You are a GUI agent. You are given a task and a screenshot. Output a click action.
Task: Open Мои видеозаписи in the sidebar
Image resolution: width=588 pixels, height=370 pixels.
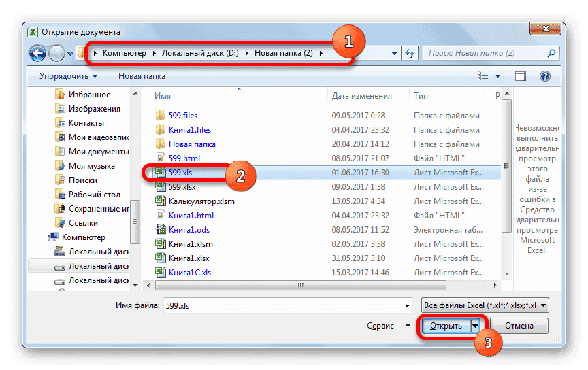coord(99,137)
